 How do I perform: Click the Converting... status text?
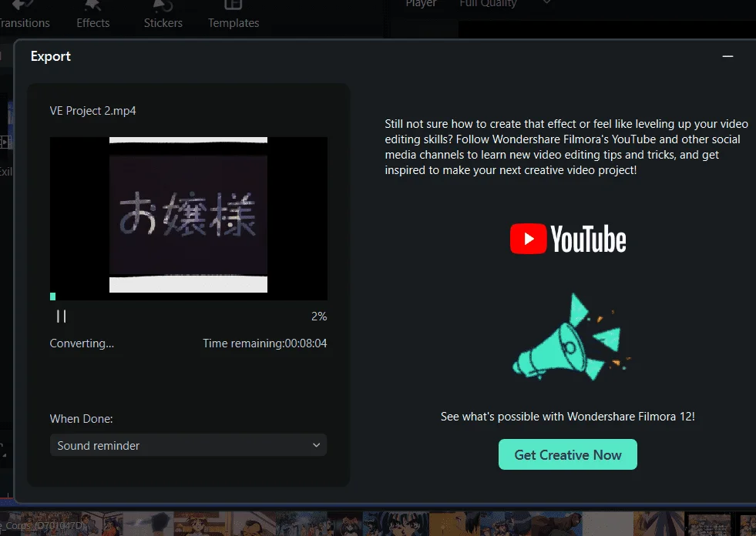click(82, 343)
